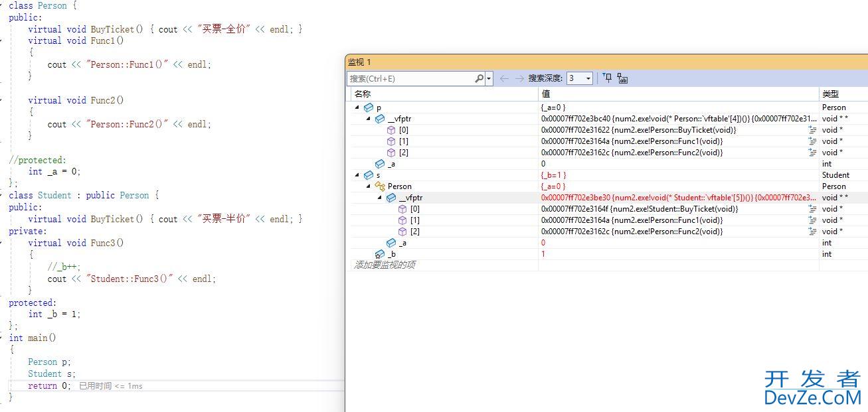868x412 pixels.
Task: Click the 名称 column header
Action: click(444, 94)
